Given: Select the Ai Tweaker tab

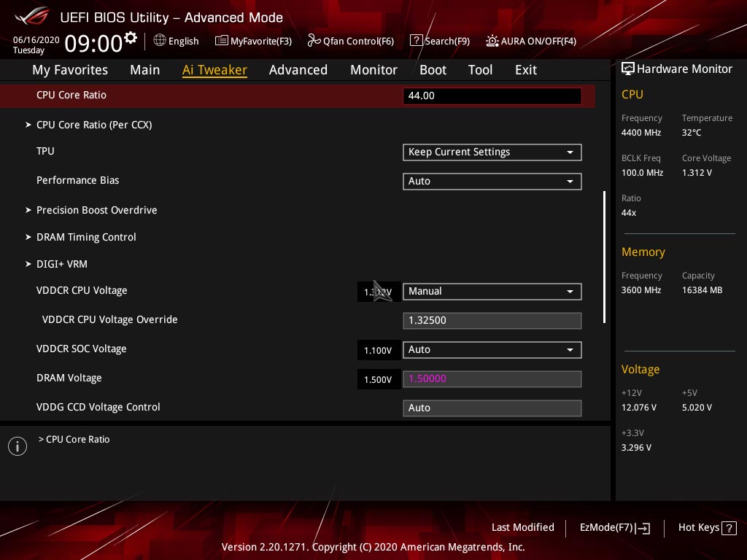Looking at the screenshot, I should click(x=214, y=70).
